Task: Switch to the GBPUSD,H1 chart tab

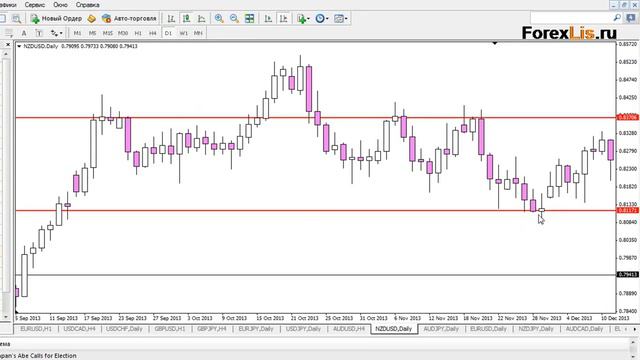Action: 170,329
